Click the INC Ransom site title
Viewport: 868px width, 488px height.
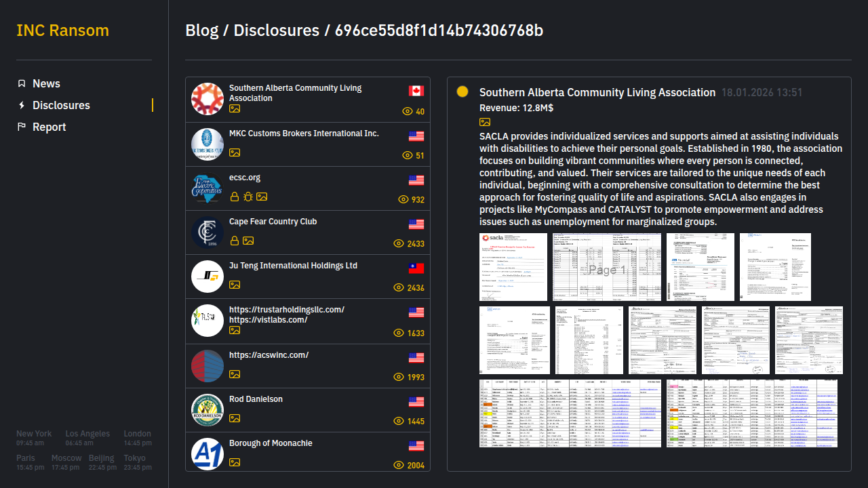62,30
